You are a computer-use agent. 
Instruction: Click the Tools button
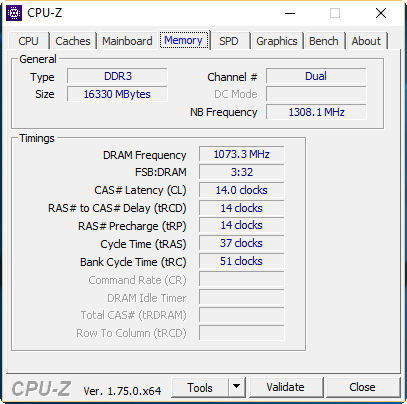coord(200,387)
